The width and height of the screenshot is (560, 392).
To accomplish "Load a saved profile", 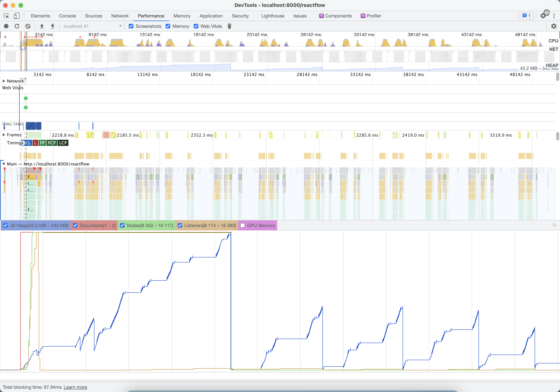I will [x=42, y=26].
